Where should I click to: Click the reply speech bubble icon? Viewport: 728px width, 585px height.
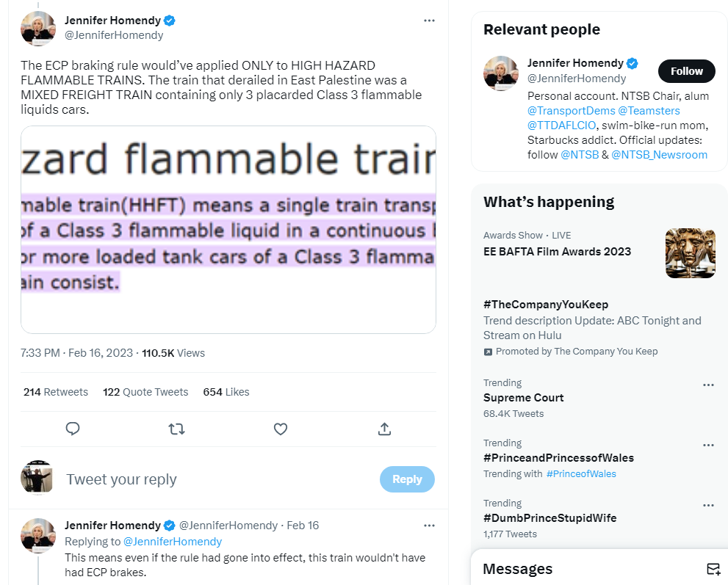pos(73,429)
